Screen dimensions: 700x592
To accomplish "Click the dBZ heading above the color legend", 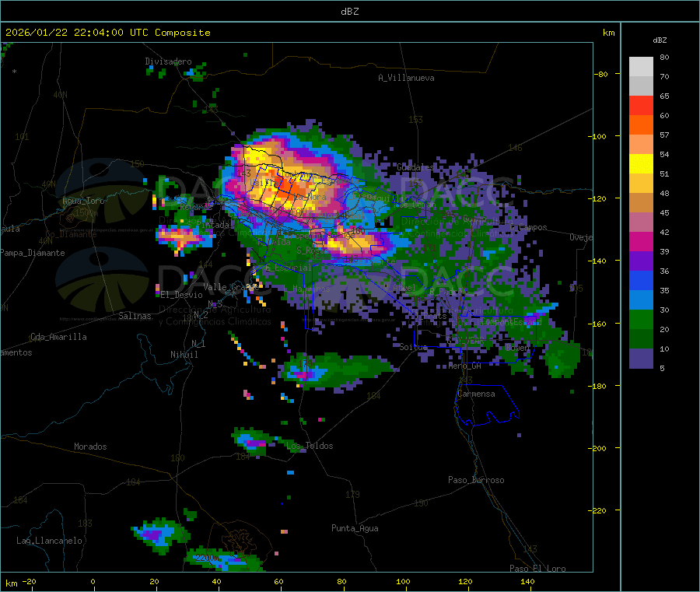I will click(x=660, y=40).
